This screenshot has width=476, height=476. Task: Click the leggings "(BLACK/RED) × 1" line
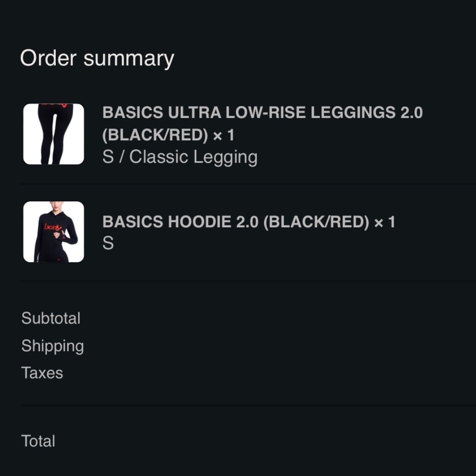point(169,136)
